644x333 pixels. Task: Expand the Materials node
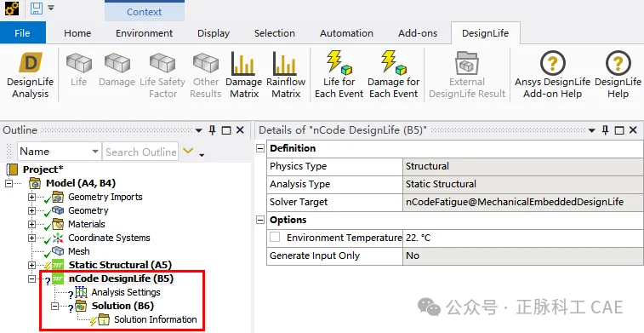[31, 224]
